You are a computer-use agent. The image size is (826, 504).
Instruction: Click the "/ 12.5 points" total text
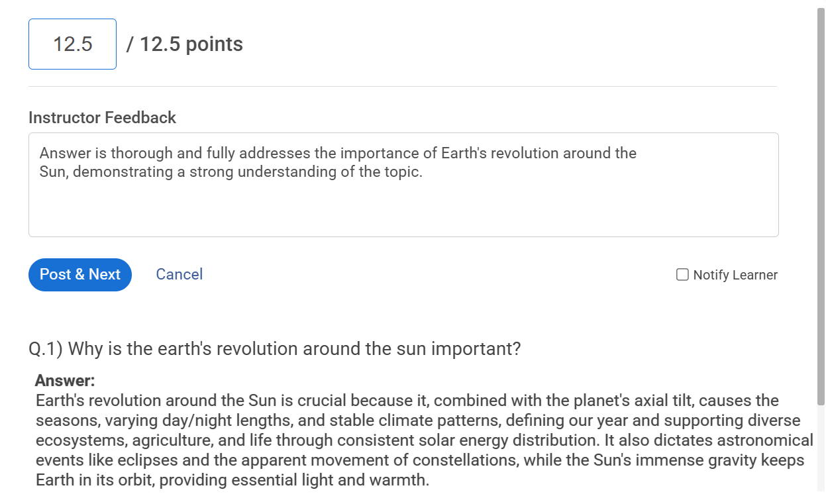pyautogui.click(x=185, y=44)
